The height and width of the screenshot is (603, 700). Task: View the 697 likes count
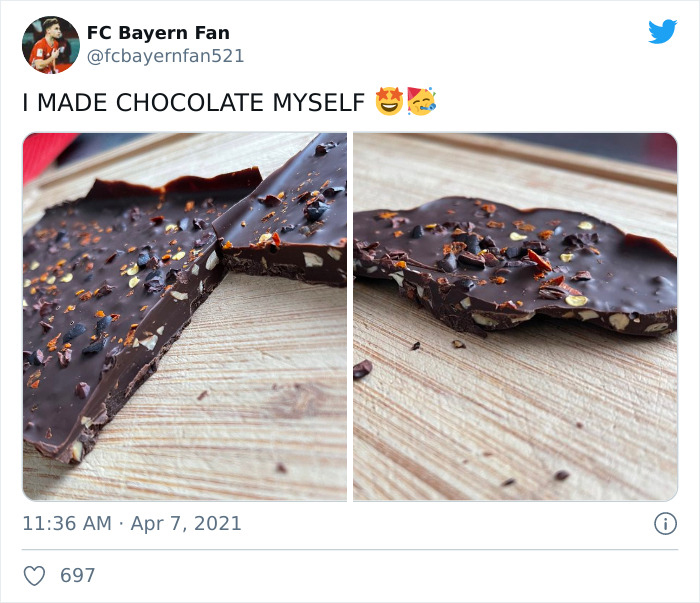click(78, 576)
